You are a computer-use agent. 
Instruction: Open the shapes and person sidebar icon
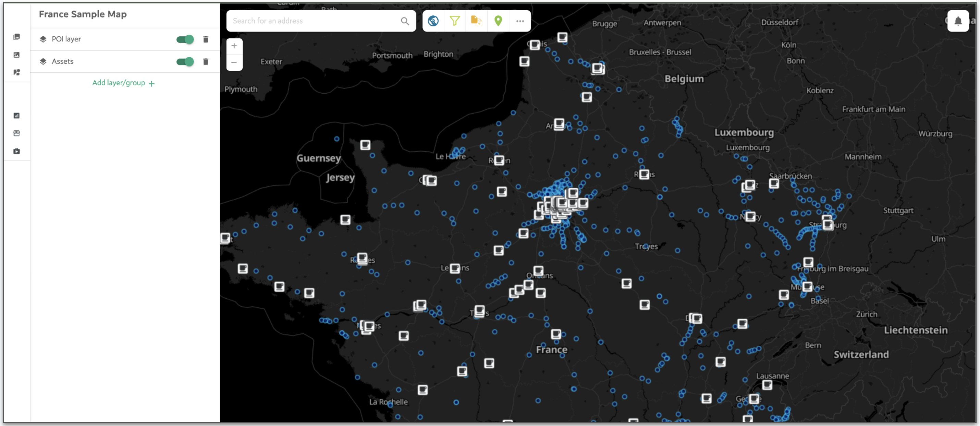[x=16, y=72]
